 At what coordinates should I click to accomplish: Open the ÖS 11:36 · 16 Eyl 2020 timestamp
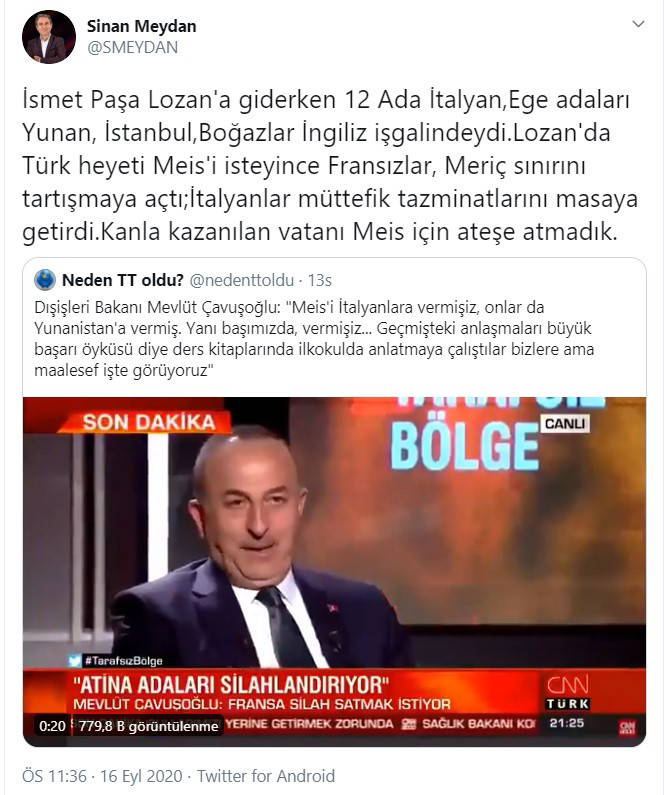(102, 776)
